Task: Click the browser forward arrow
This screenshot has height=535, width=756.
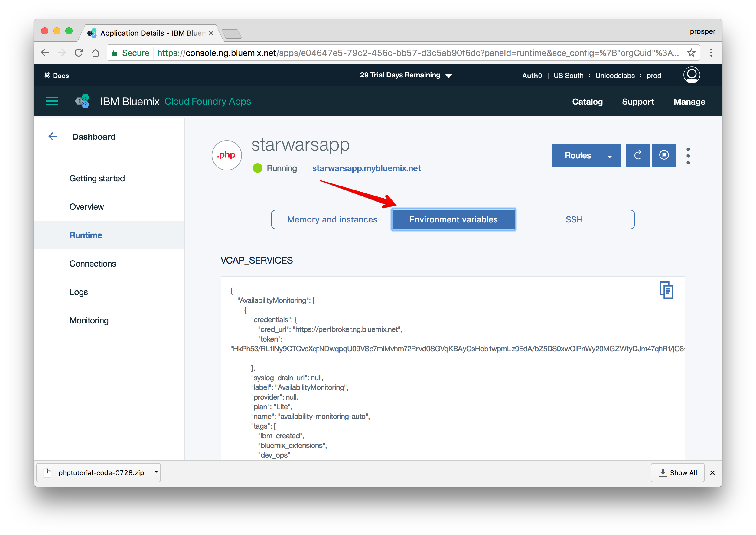Action: point(62,53)
